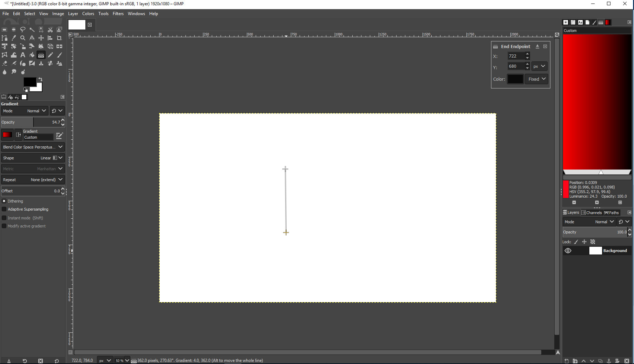Open the gradient editor edit button
The image size is (634, 364).
[x=59, y=135]
